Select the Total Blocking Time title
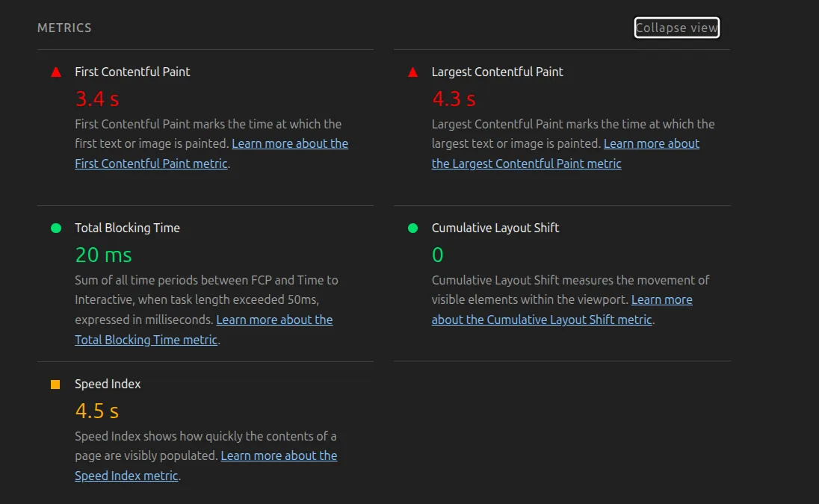The image size is (819, 504). tap(127, 228)
